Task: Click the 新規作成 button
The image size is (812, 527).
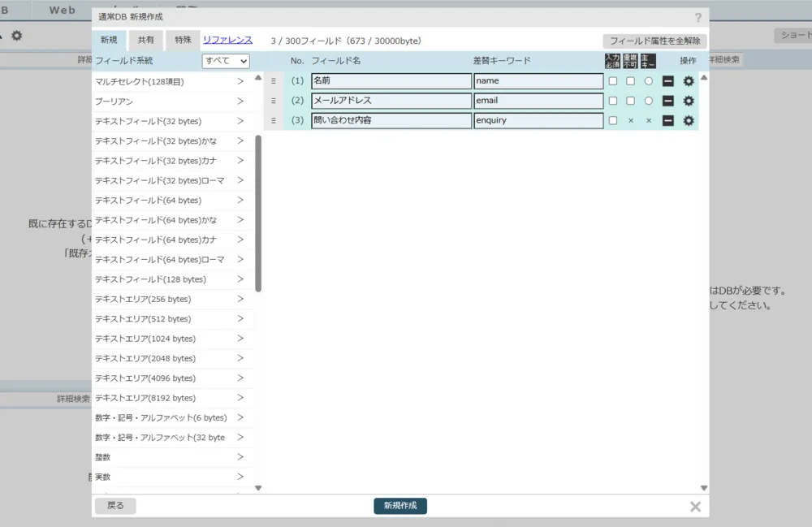Action: (x=400, y=506)
